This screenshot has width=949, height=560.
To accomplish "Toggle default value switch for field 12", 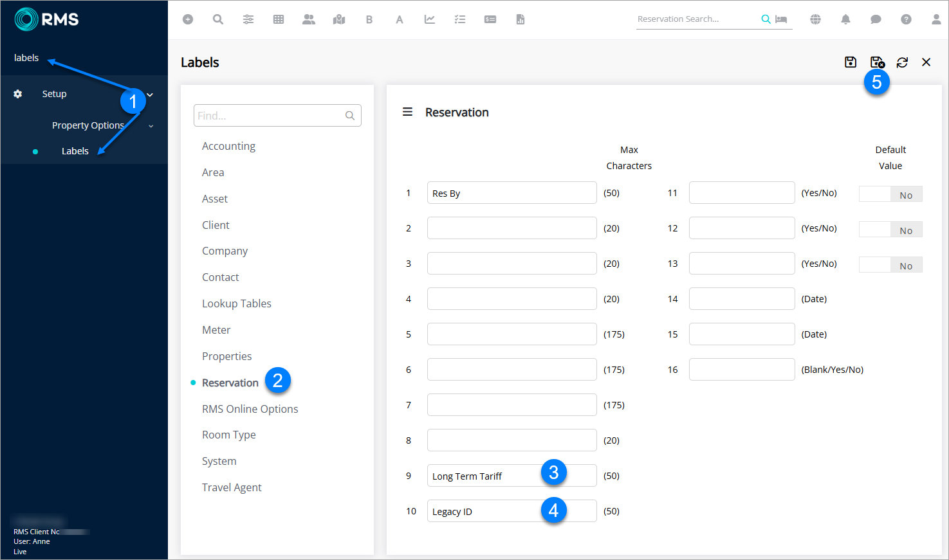I will coord(890,230).
